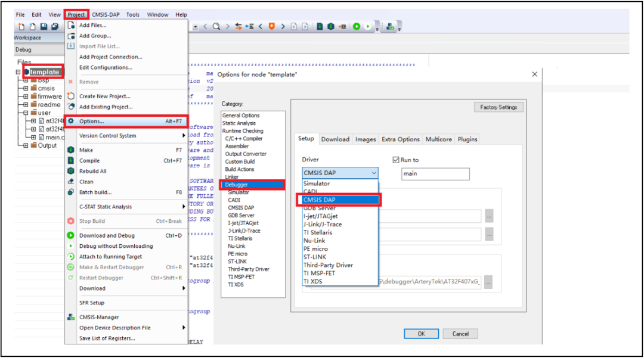644x358 pixels.
Task: Collapse the template project tree node
Action: (18, 71)
